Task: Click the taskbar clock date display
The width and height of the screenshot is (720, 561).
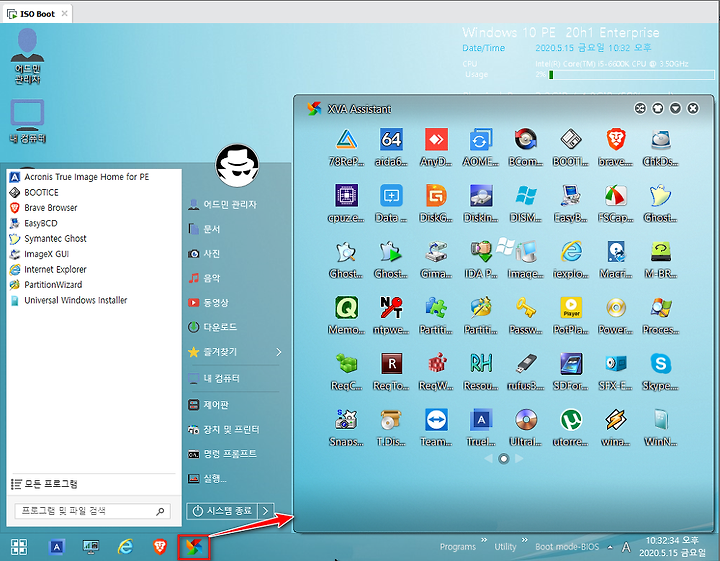Action: tap(673, 547)
